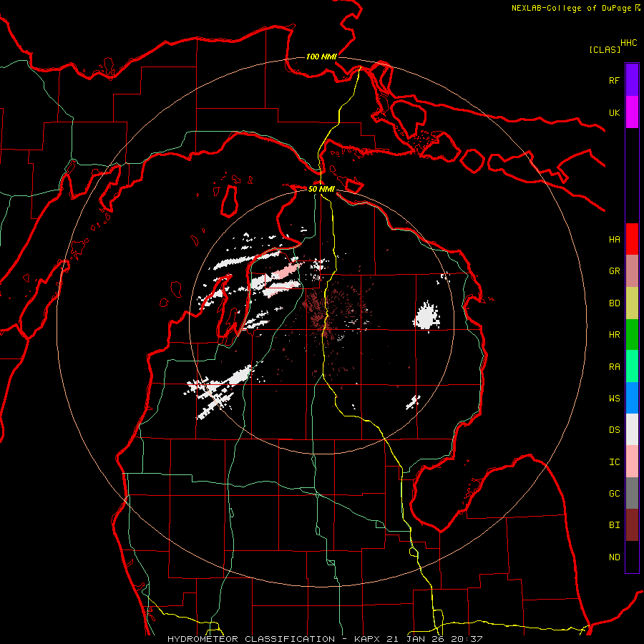This screenshot has width=644, height=644.
Task: Click the UK legend label
Action: [x=614, y=112]
